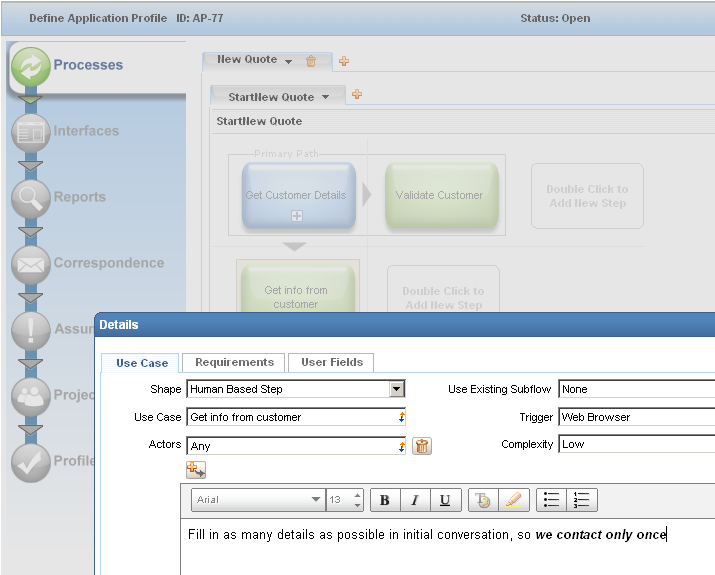Insert a bulleted list

551,500
